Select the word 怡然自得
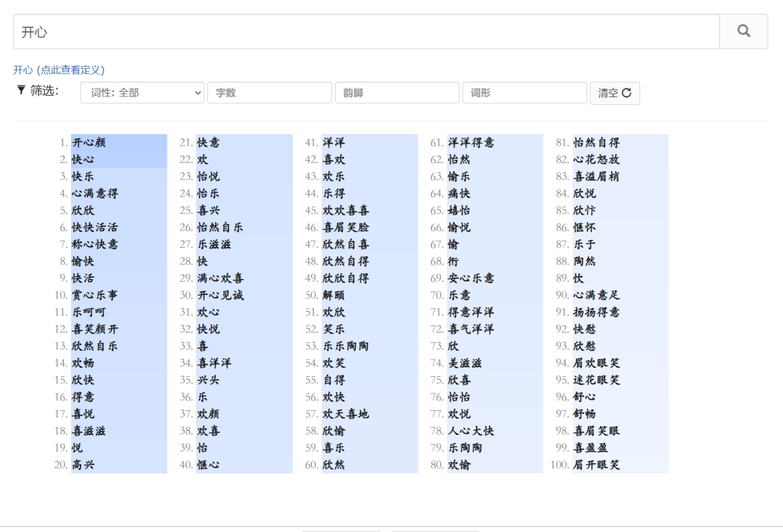 point(596,143)
